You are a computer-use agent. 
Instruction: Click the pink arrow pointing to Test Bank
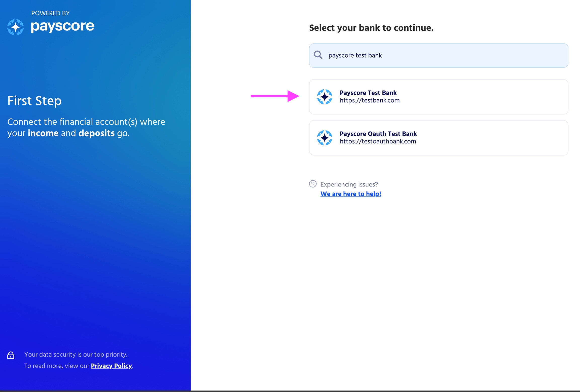275,96
